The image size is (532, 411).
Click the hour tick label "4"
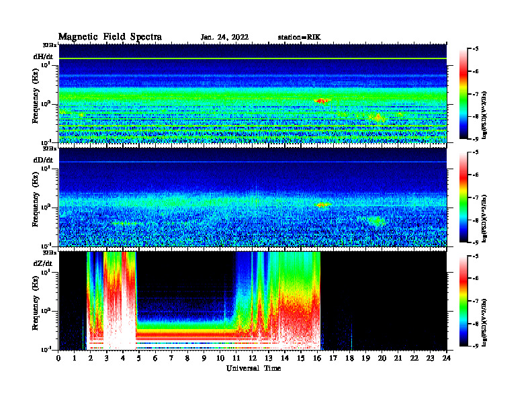(123, 358)
